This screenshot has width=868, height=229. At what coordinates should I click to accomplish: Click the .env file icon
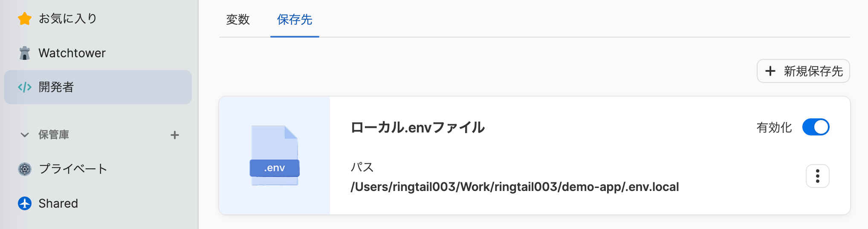(275, 156)
